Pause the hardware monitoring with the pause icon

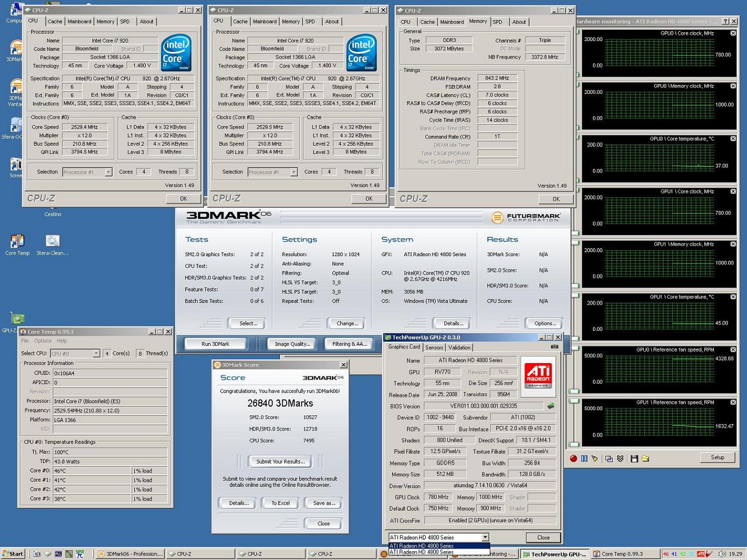(584, 458)
